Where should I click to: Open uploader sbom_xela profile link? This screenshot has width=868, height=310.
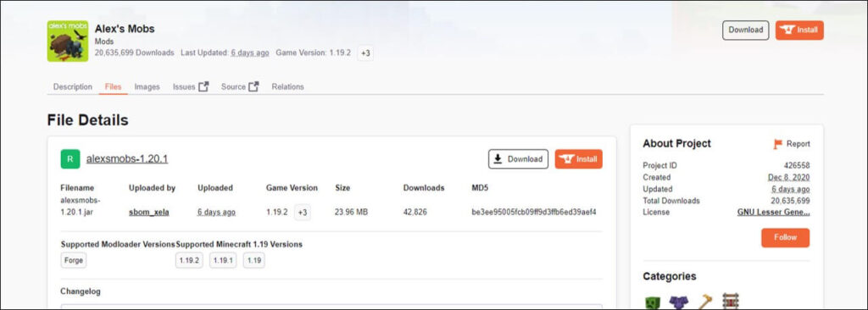click(x=149, y=212)
